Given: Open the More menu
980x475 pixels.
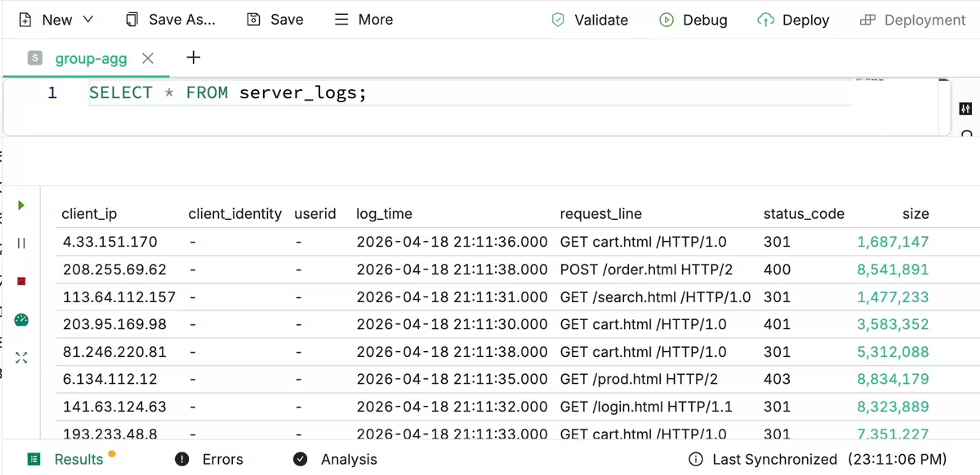Looking at the screenshot, I should (x=364, y=19).
